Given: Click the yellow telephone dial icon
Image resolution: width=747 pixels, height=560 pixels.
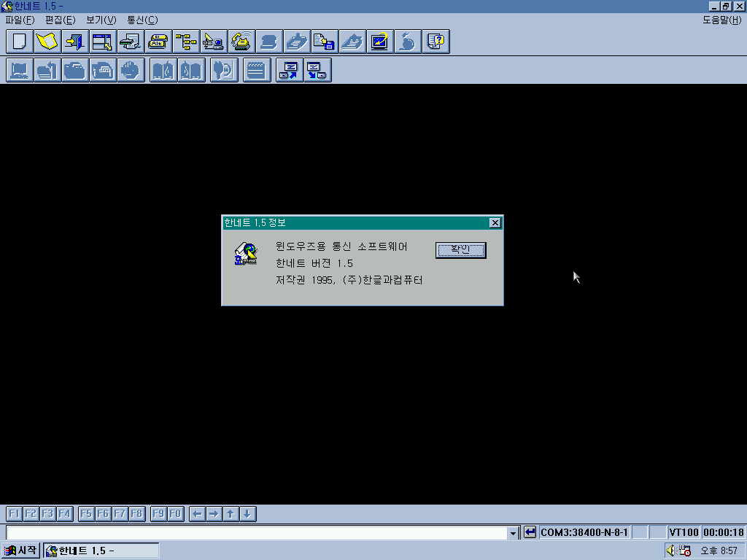Looking at the screenshot, I should click(x=241, y=42).
